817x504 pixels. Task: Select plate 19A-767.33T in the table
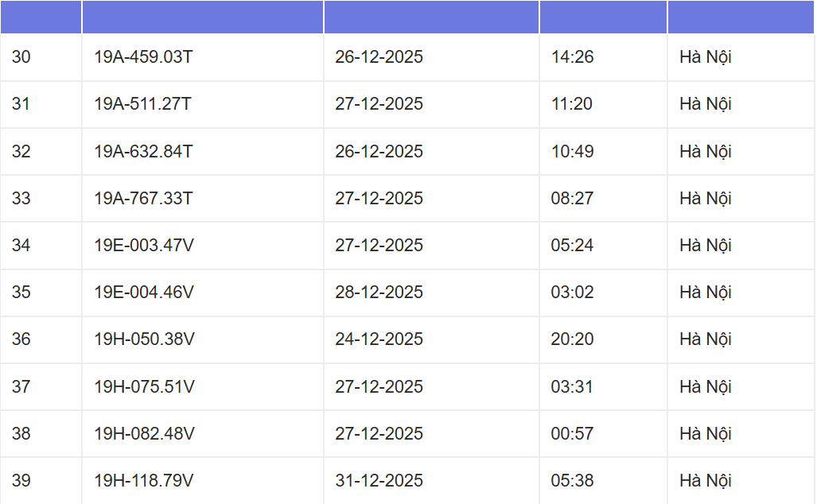pyautogui.click(x=143, y=198)
